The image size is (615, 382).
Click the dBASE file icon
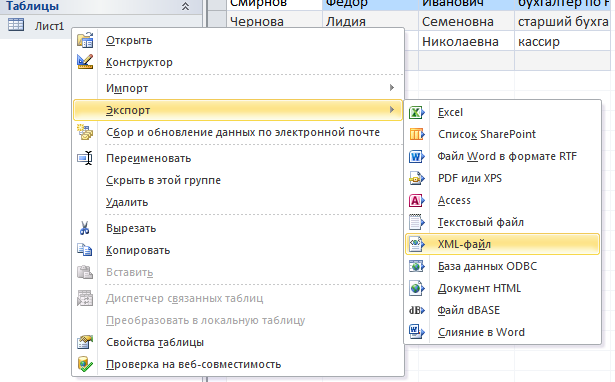pyautogui.click(x=417, y=310)
